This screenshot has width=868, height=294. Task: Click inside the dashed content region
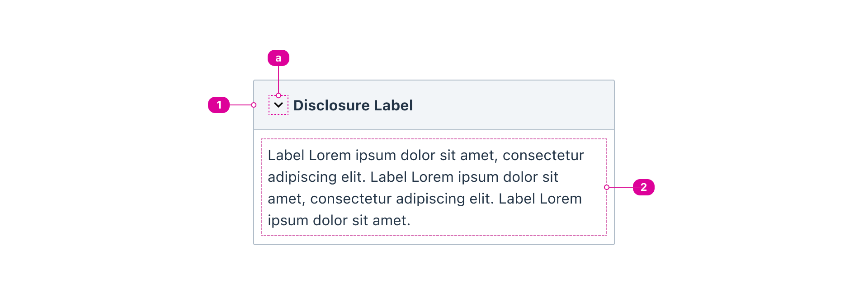(x=434, y=188)
